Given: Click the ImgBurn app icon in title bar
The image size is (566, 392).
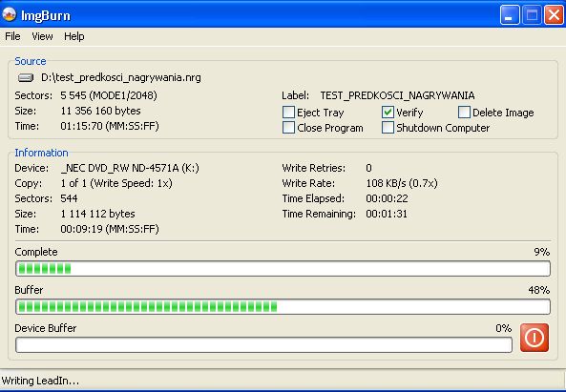Looking at the screenshot, I should point(9,15).
